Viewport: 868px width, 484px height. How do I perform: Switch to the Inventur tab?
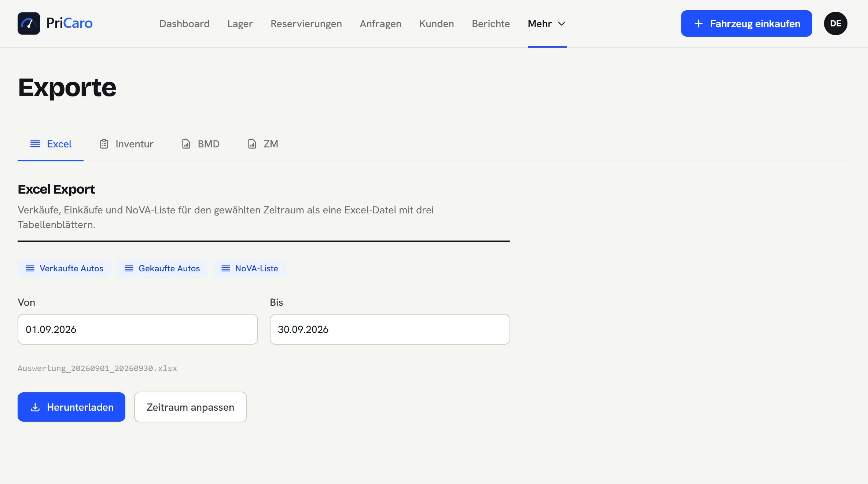(x=126, y=144)
